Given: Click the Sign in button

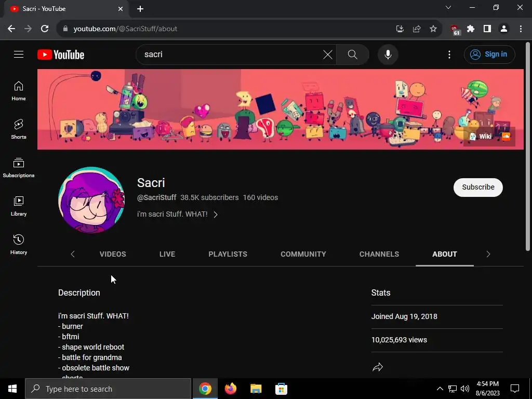Looking at the screenshot, I should pos(489,54).
